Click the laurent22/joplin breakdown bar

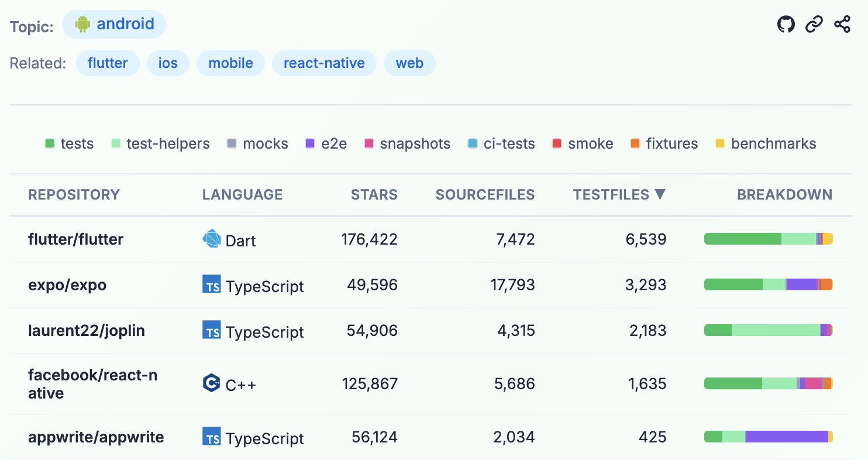769,330
